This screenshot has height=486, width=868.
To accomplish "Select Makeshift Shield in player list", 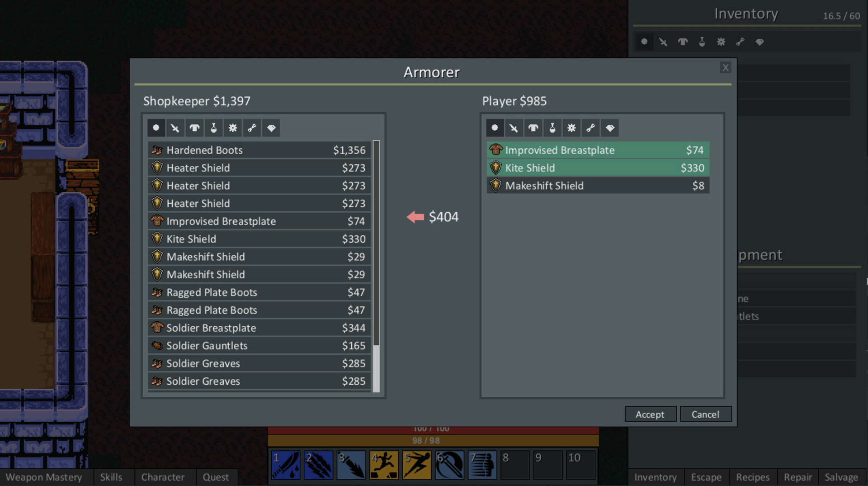I will coord(598,186).
